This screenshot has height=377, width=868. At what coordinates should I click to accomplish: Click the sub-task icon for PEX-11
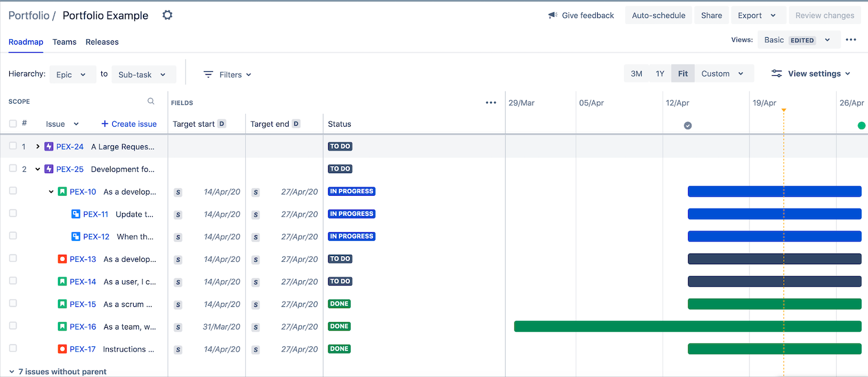tap(76, 214)
